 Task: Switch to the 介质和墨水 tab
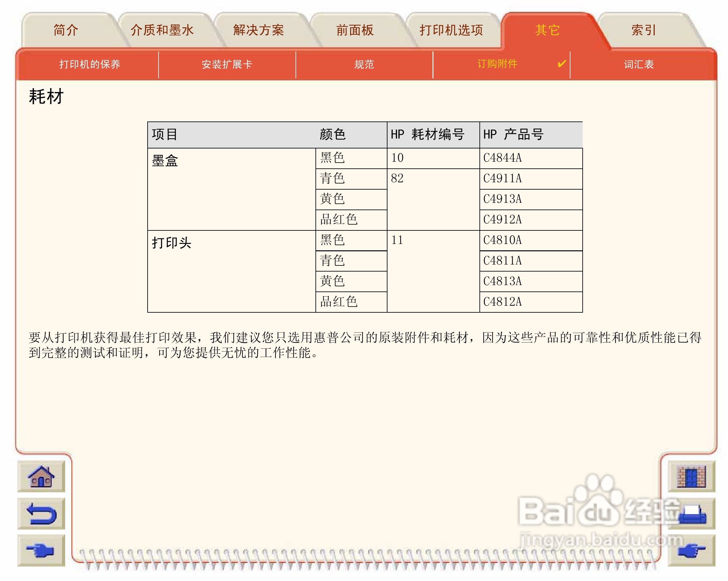click(x=162, y=30)
